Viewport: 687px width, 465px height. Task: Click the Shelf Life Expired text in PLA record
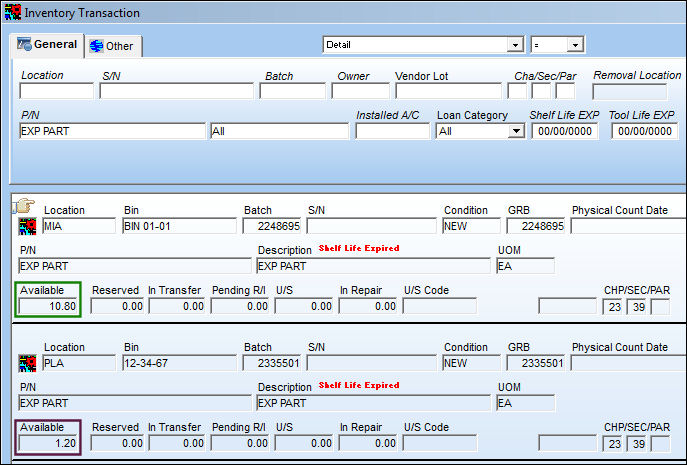point(359,385)
